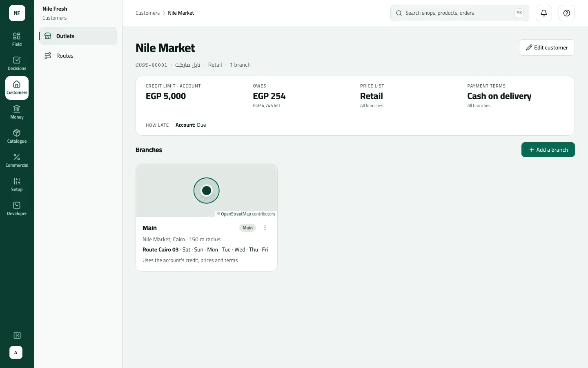Viewport: 588px width, 368px height.
Task: Open the Catalogue section
Action: (x=17, y=137)
